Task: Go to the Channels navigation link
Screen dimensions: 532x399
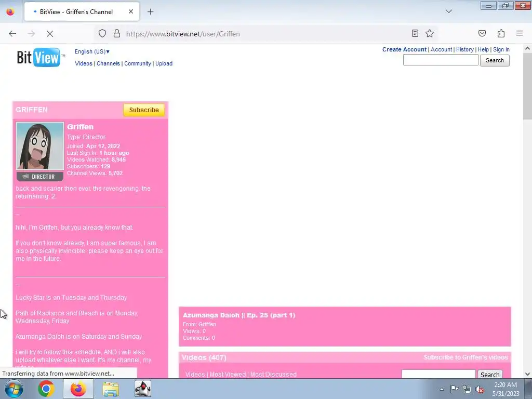Action: (108, 63)
